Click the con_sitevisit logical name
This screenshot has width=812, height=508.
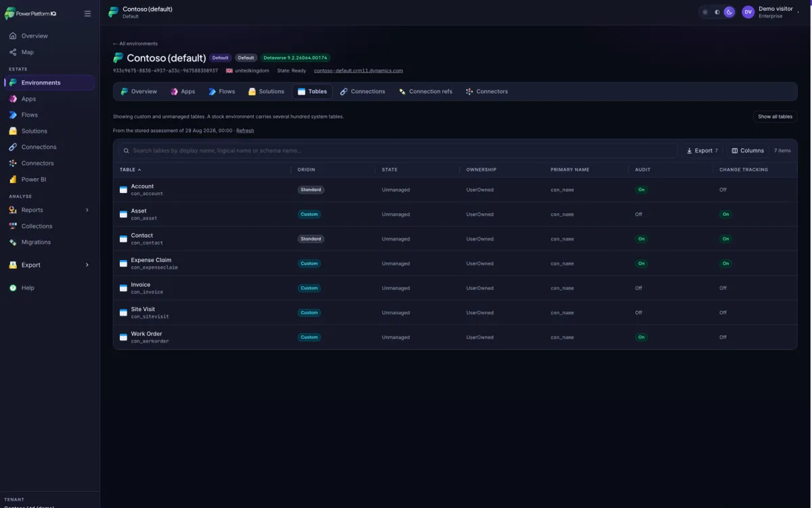[150, 316]
